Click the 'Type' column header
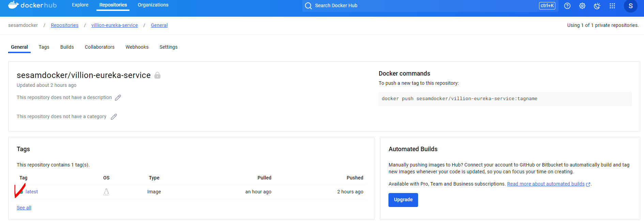This screenshot has height=223, width=644. (154, 178)
